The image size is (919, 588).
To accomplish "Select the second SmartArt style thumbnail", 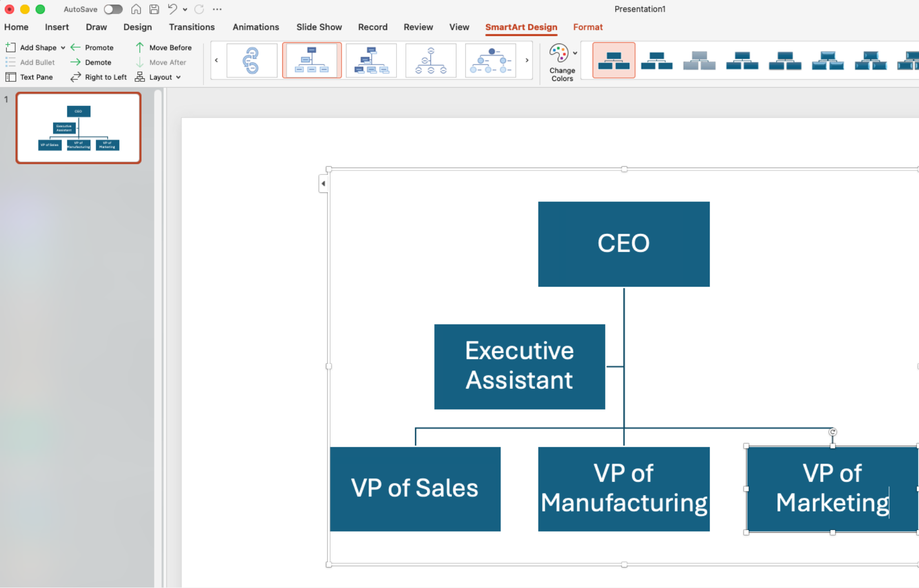I will tap(657, 60).
